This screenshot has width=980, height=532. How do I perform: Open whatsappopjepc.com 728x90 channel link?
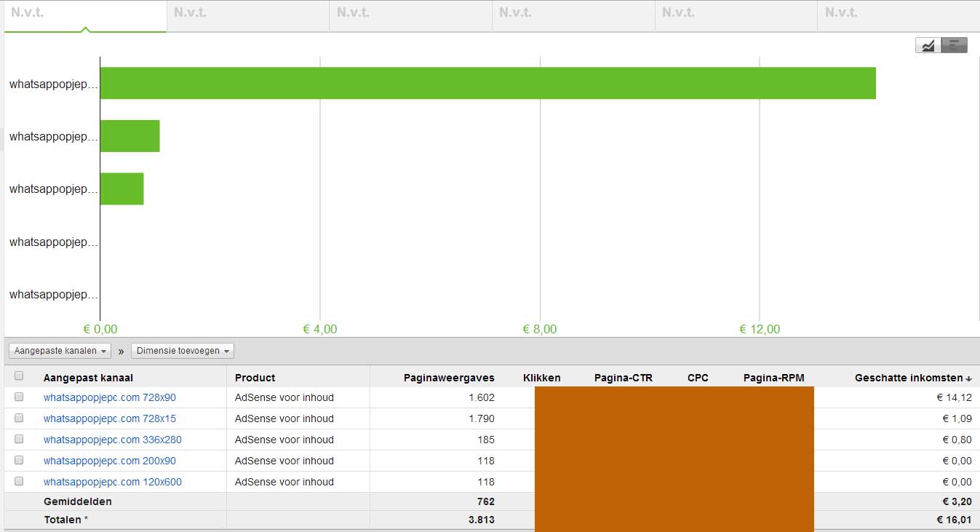pyautogui.click(x=110, y=397)
